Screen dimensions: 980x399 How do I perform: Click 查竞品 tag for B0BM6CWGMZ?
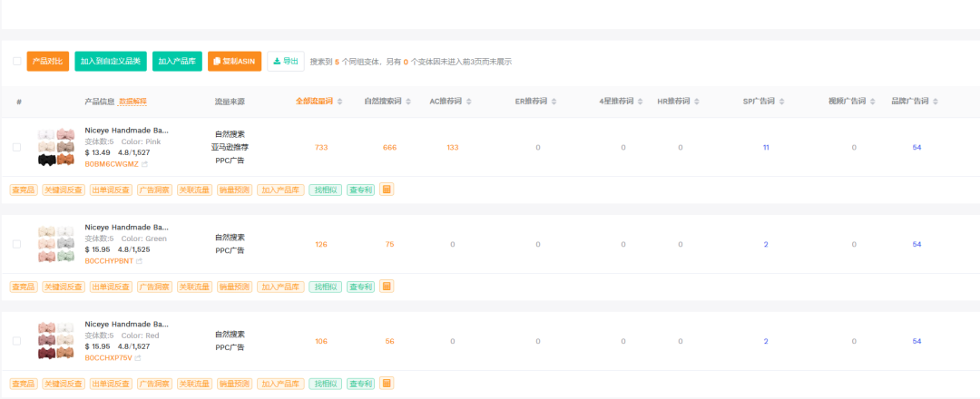coord(24,190)
